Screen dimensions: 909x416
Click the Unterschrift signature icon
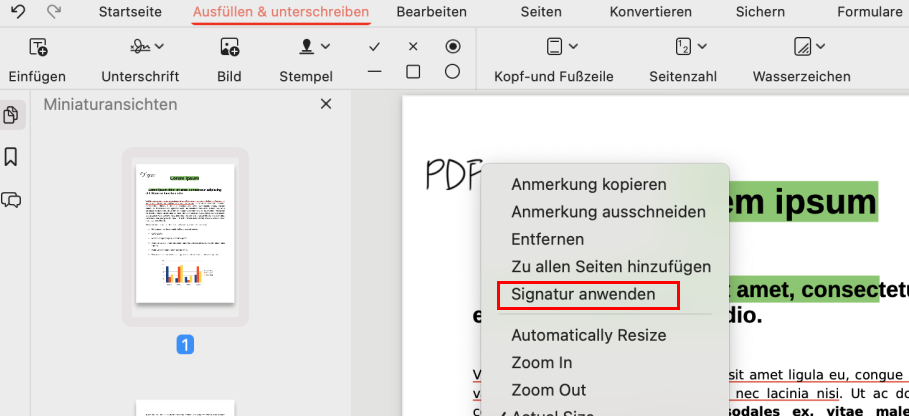point(140,46)
